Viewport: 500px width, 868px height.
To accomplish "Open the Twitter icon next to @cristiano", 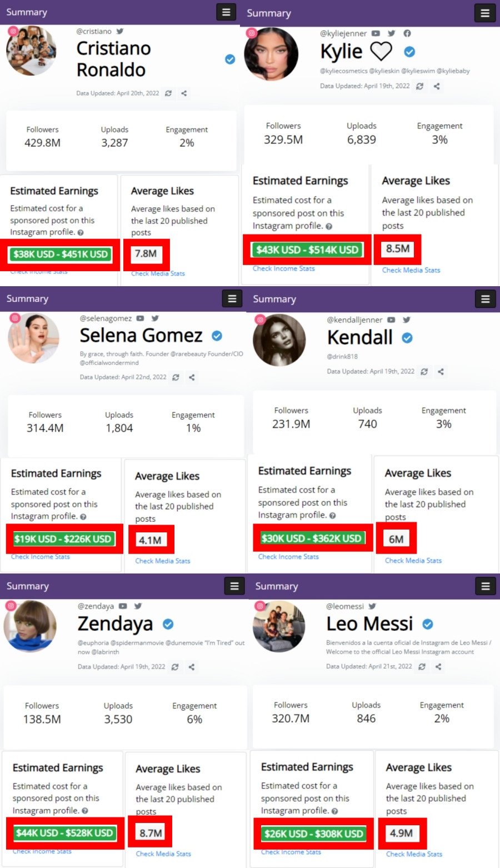I will click(x=120, y=32).
